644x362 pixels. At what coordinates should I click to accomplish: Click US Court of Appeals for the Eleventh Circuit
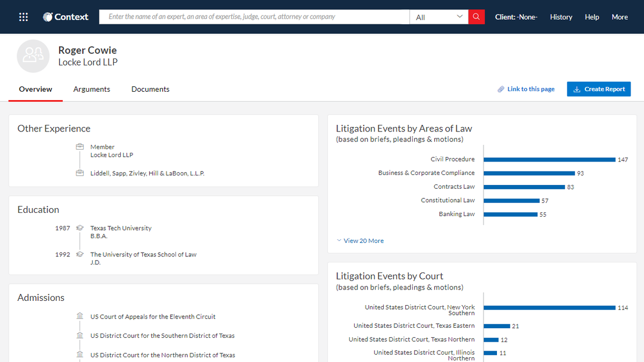(x=153, y=316)
